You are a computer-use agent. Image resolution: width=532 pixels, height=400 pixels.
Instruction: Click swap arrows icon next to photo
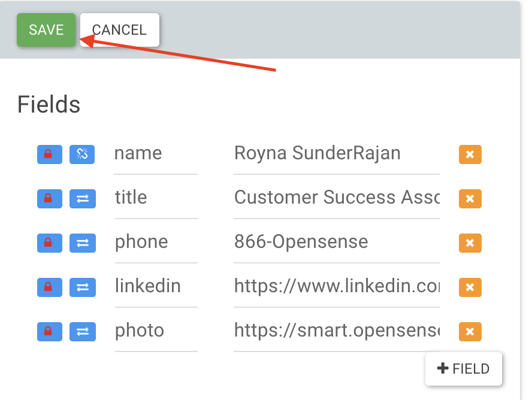[x=83, y=332]
